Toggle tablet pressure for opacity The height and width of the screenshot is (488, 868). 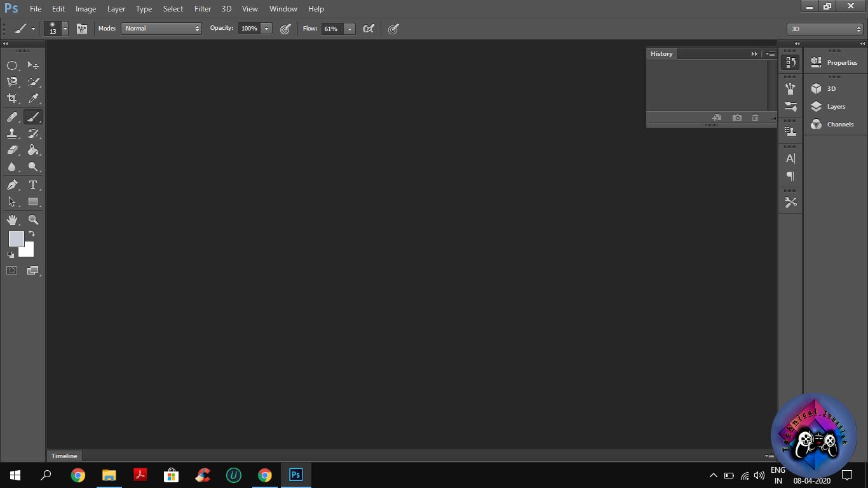point(285,29)
